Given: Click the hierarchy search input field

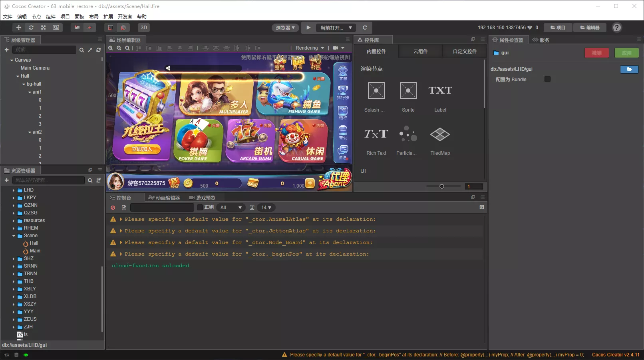Looking at the screenshot, I should pos(44,50).
